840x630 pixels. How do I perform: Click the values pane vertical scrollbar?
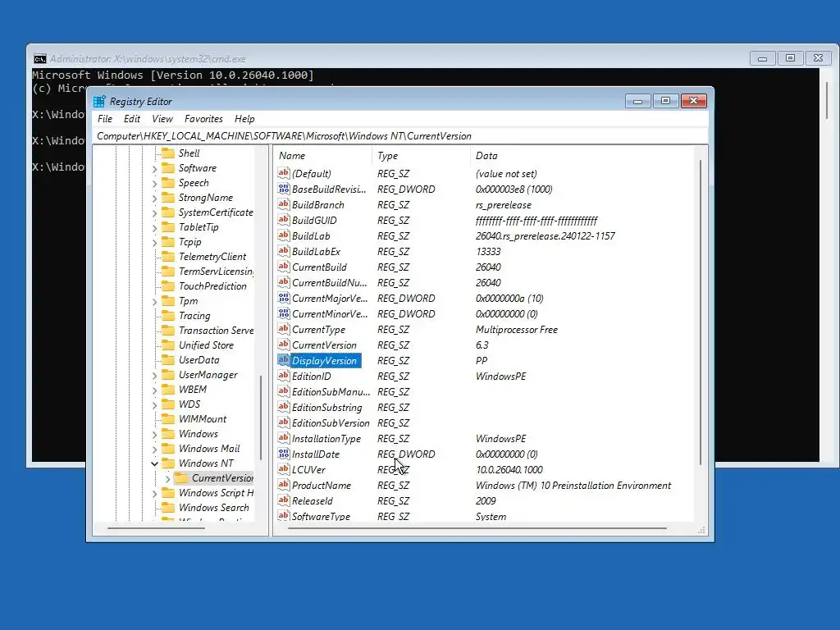pyautogui.click(x=701, y=313)
